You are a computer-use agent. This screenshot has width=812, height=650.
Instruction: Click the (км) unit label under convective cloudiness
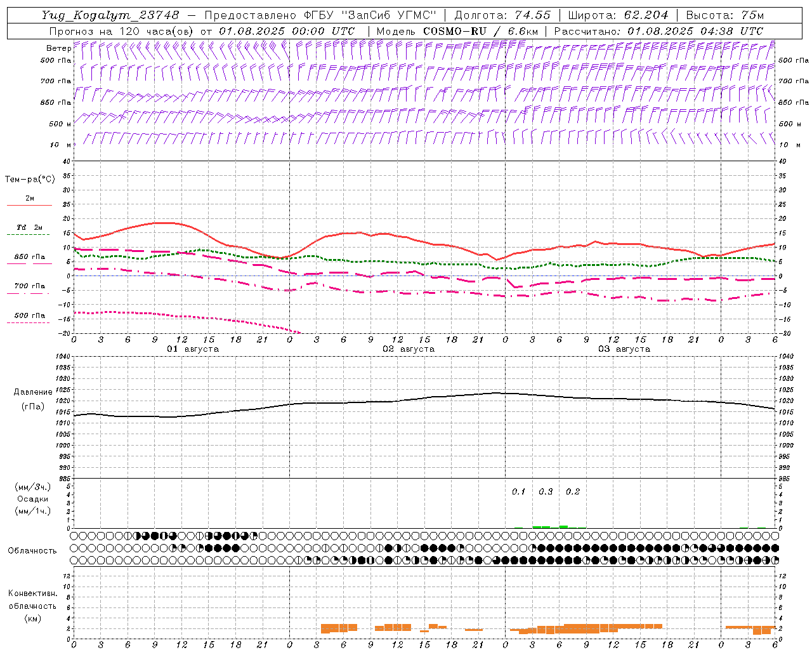click(x=32, y=618)
